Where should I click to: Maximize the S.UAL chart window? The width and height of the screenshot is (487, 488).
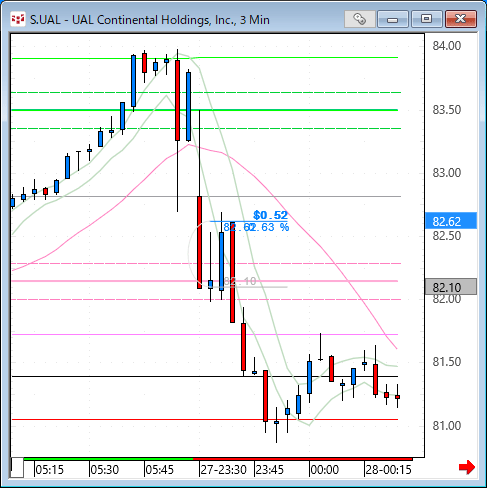click(426, 19)
